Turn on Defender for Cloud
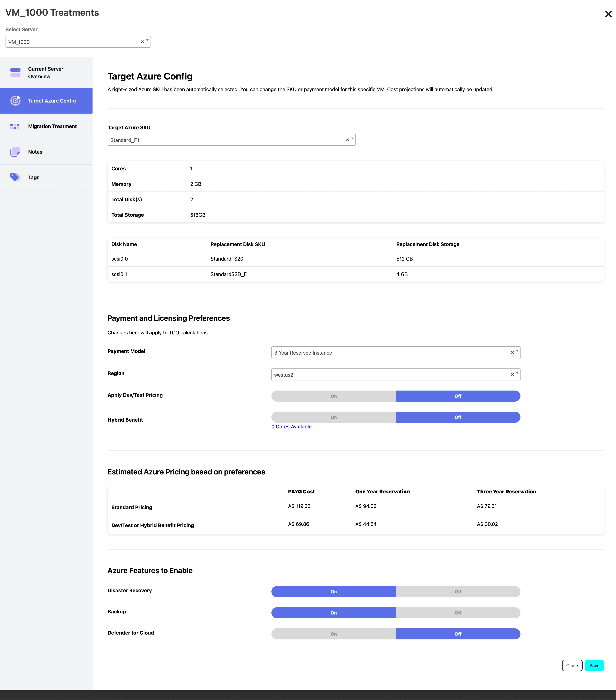The width and height of the screenshot is (616, 700). [x=334, y=634]
